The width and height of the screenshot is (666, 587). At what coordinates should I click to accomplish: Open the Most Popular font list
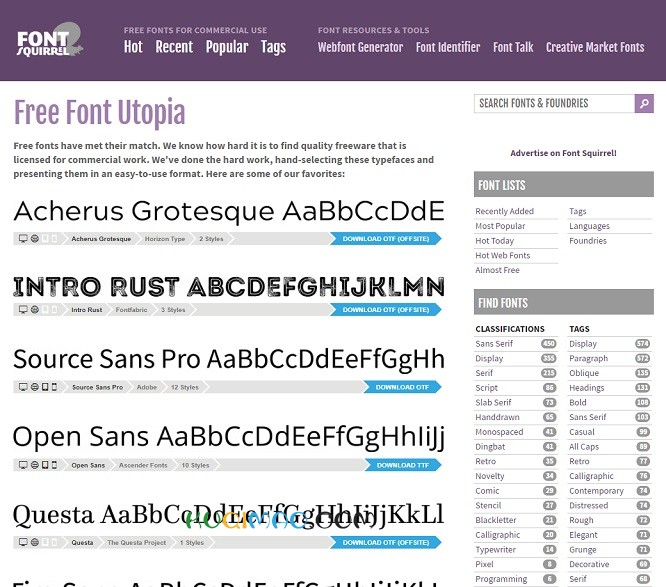[x=500, y=226]
